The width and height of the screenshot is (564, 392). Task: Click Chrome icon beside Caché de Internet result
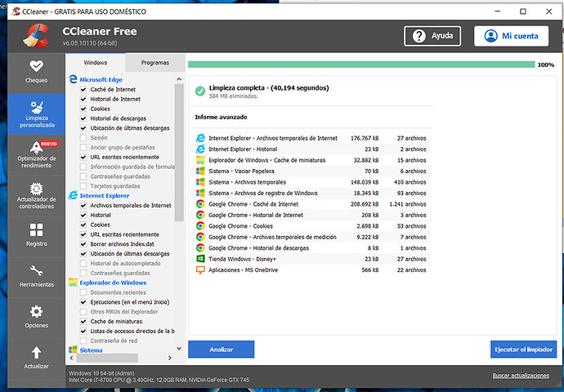(x=200, y=204)
